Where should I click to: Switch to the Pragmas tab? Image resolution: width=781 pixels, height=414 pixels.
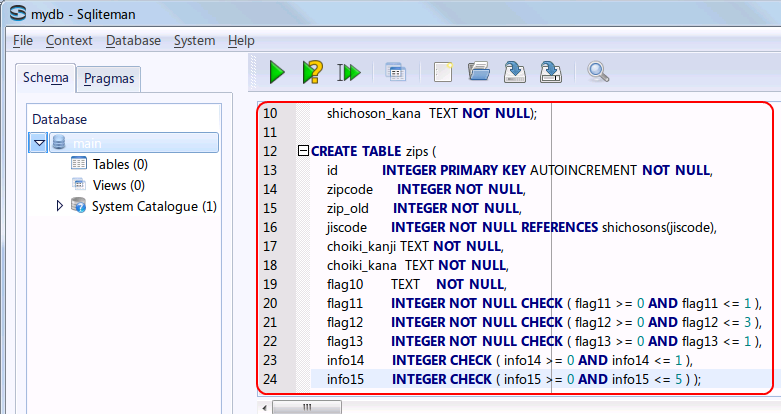tap(109, 78)
